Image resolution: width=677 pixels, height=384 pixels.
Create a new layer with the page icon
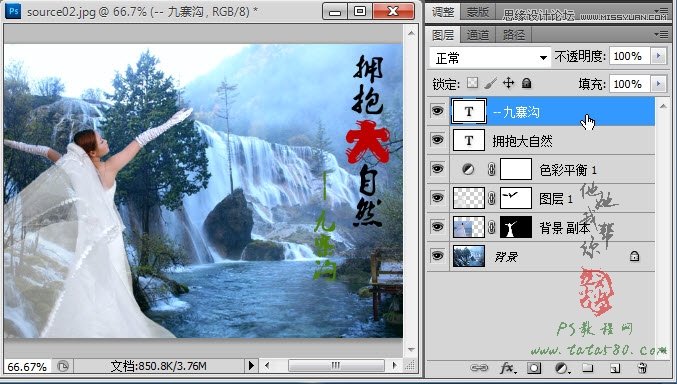(x=615, y=368)
